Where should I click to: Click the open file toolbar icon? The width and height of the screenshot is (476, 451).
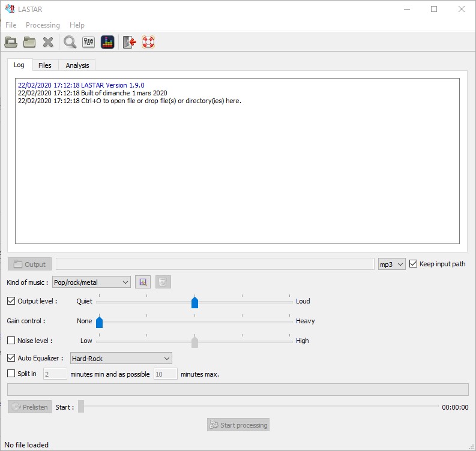(x=11, y=42)
